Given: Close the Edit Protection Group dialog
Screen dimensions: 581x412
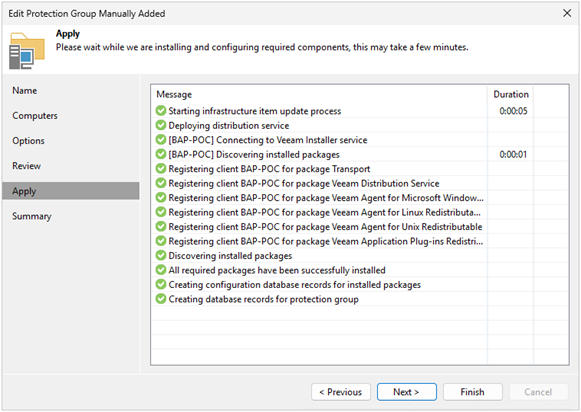Looking at the screenshot, I should (567, 13).
